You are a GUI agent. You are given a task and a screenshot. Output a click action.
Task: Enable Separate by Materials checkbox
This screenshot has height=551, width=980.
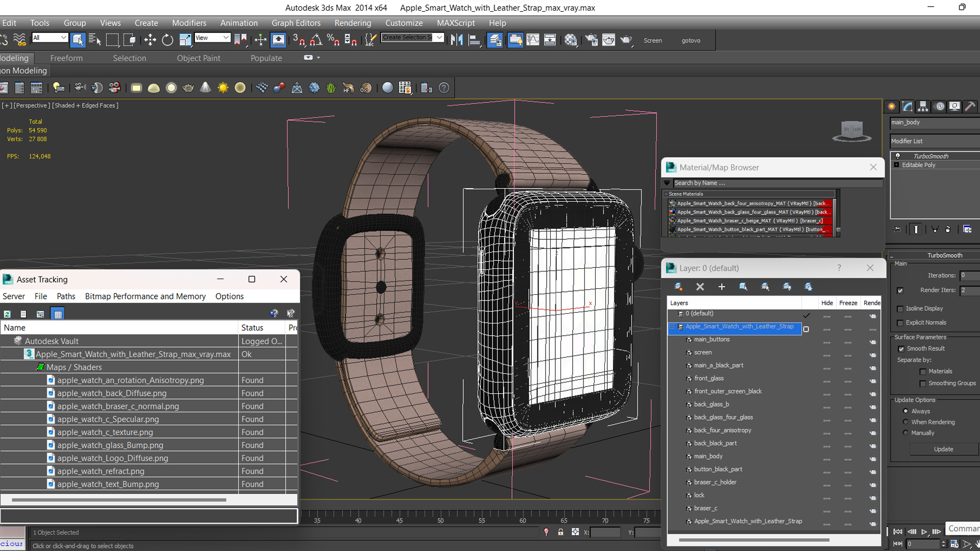click(x=922, y=371)
